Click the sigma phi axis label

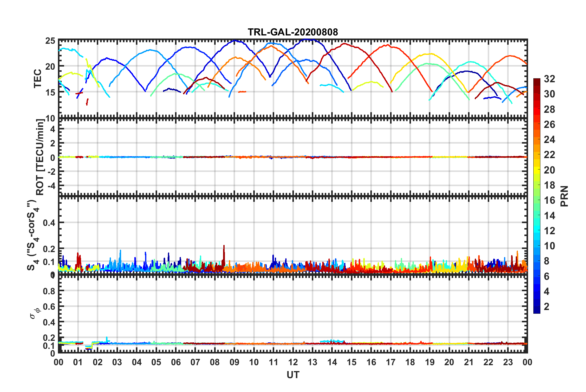click(x=35, y=313)
